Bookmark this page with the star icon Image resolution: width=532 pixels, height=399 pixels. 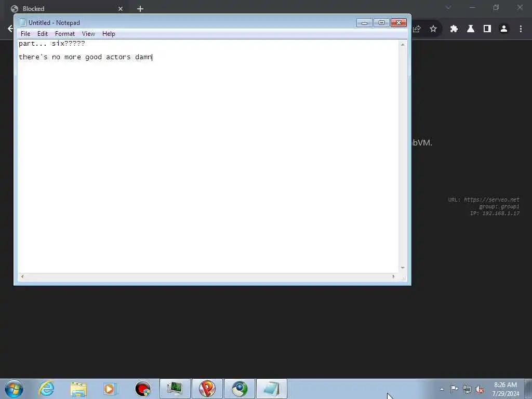pos(433,29)
